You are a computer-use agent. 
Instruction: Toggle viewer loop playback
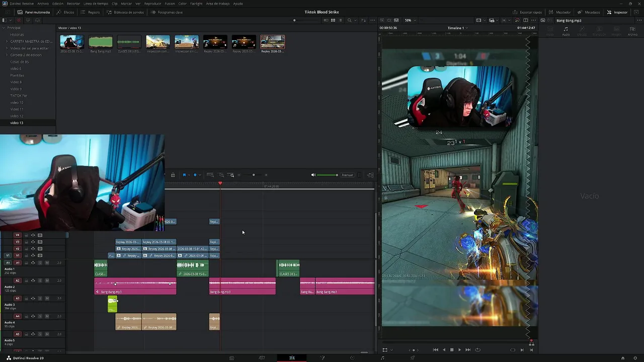pyautogui.click(x=477, y=350)
